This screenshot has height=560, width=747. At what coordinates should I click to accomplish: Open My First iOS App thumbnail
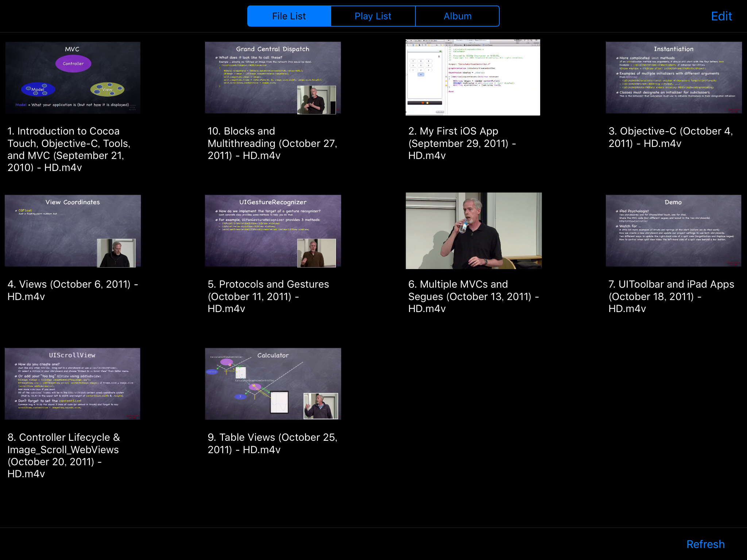coord(473,77)
